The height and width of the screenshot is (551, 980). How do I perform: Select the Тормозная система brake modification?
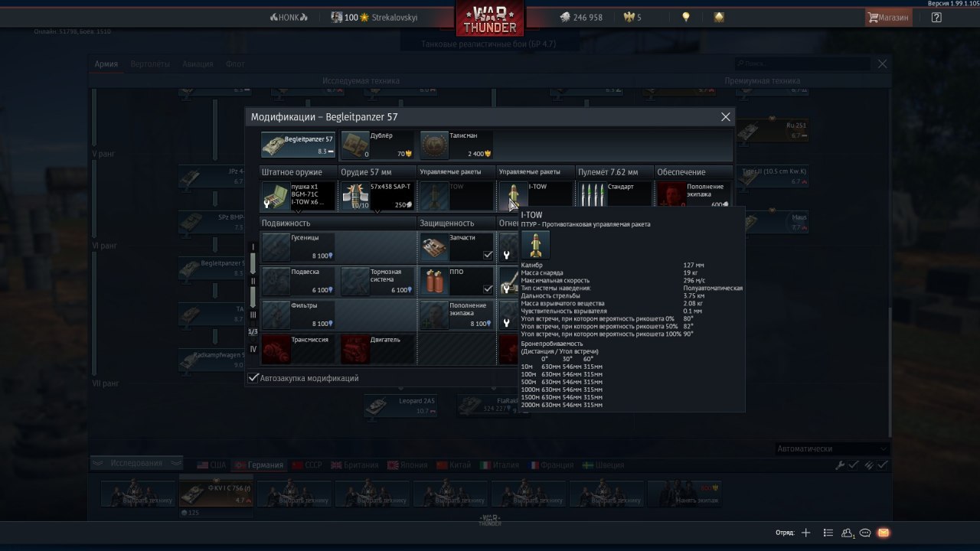click(377, 281)
